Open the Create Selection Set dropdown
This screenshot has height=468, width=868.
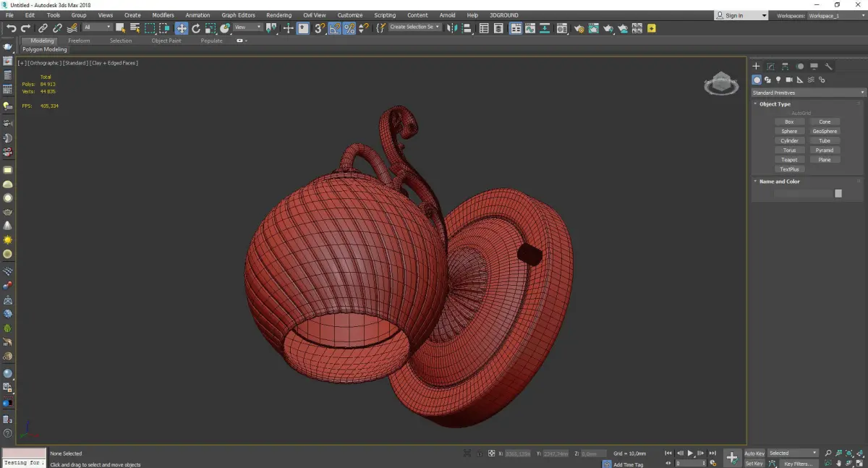pos(414,27)
